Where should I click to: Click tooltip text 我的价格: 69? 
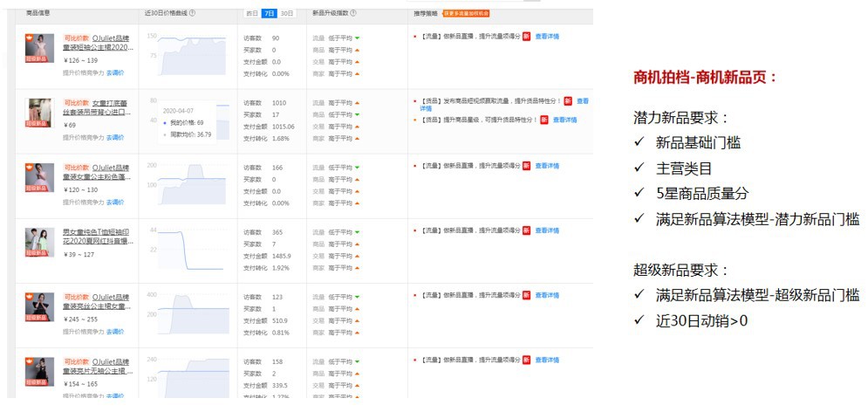(188, 122)
